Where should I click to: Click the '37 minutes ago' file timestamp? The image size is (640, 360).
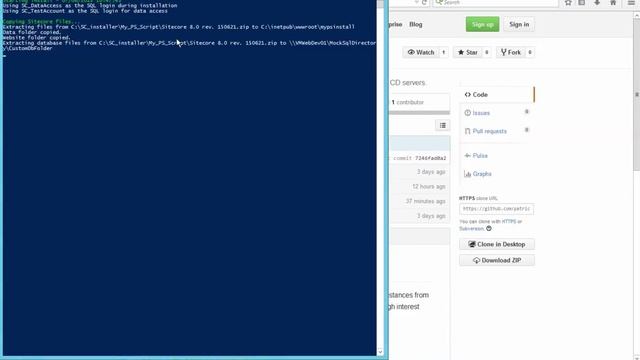click(425, 201)
